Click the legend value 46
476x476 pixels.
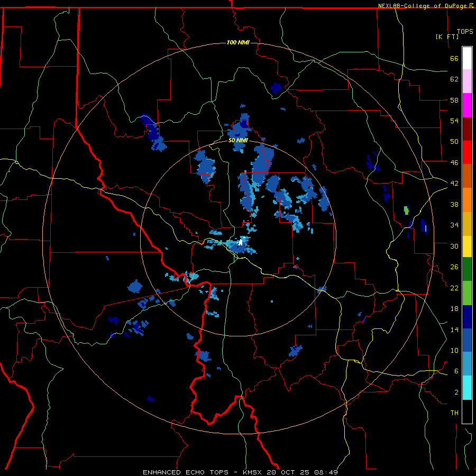454,163
